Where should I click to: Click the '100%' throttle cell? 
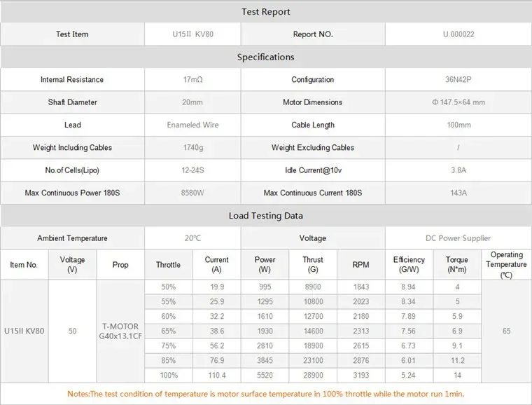click(x=169, y=375)
